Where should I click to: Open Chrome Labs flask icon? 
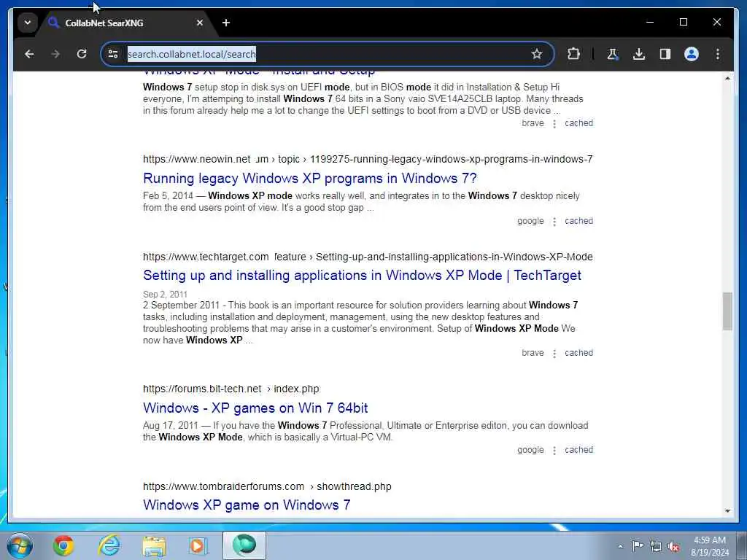pos(613,54)
